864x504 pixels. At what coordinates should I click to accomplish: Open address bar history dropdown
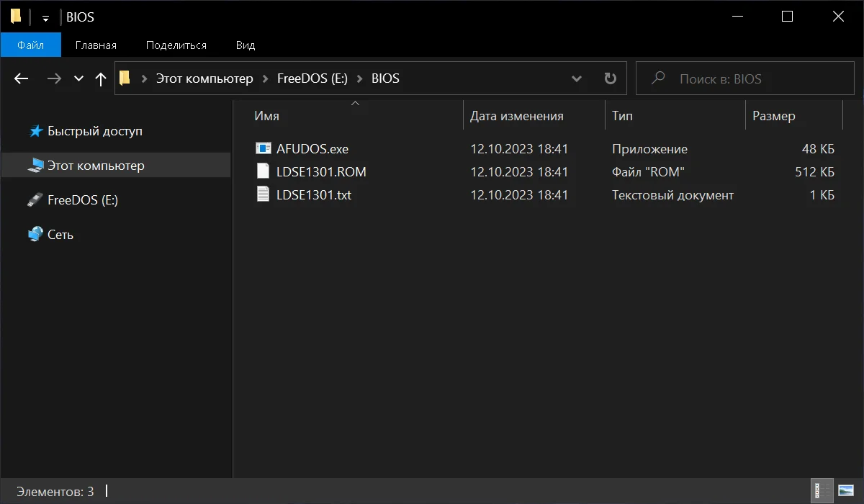click(577, 78)
